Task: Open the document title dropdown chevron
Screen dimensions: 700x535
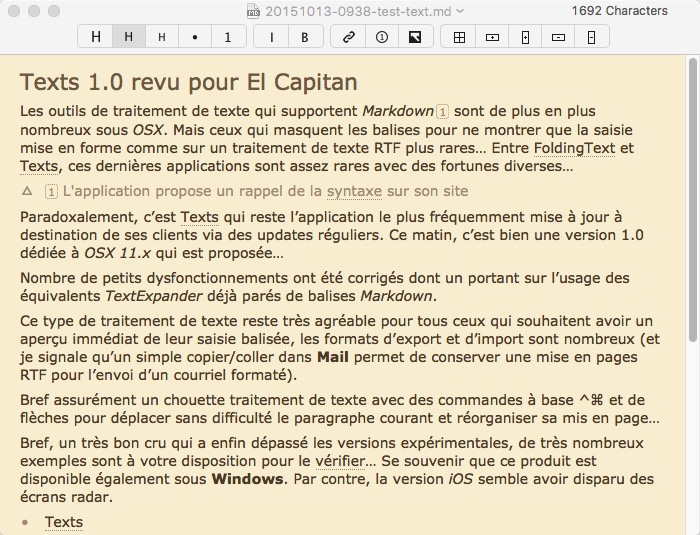Action: [x=460, y=11]
